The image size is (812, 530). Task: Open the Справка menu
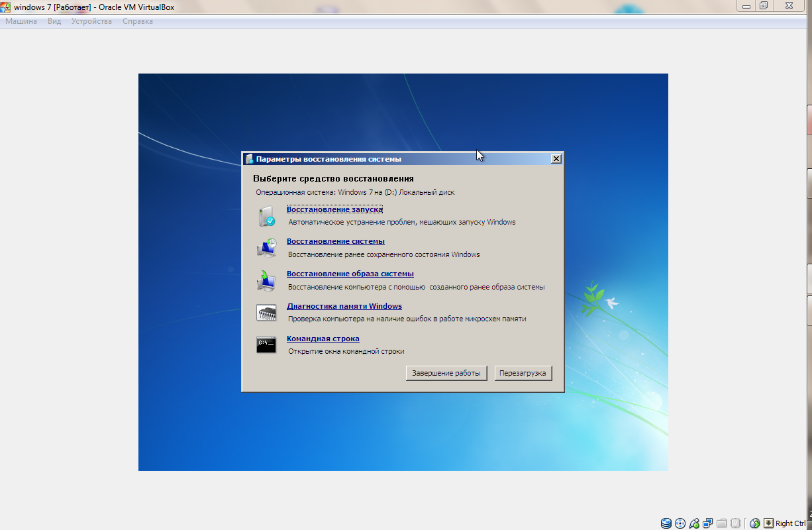(x=138, y=21)
